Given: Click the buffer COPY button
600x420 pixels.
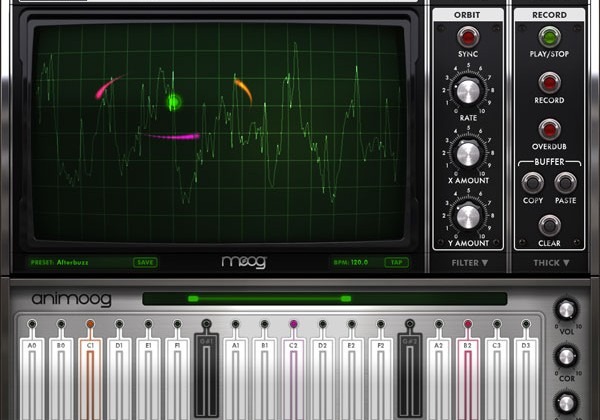Looking at the screenshot, I should point(533,183).
